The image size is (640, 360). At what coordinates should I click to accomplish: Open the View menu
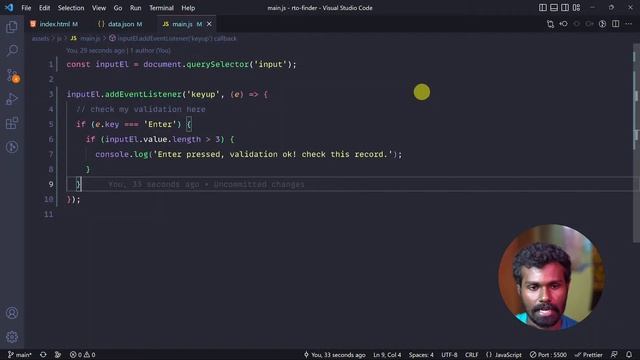click(x=99, y=8)
